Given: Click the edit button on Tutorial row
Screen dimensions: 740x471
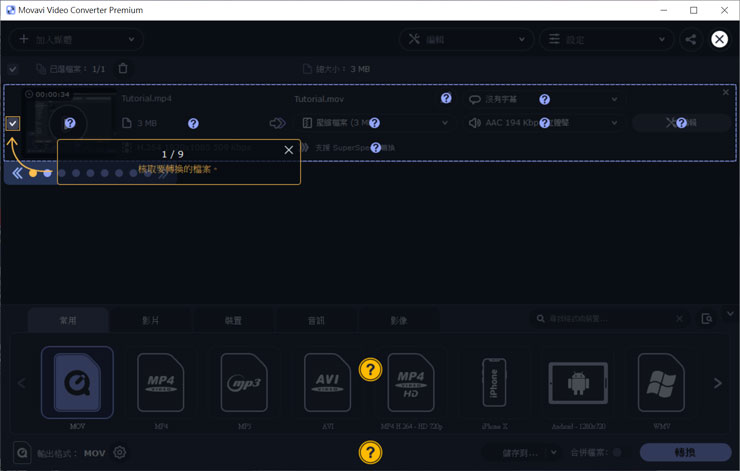Looking at the screenshot, I should [681, 123].
